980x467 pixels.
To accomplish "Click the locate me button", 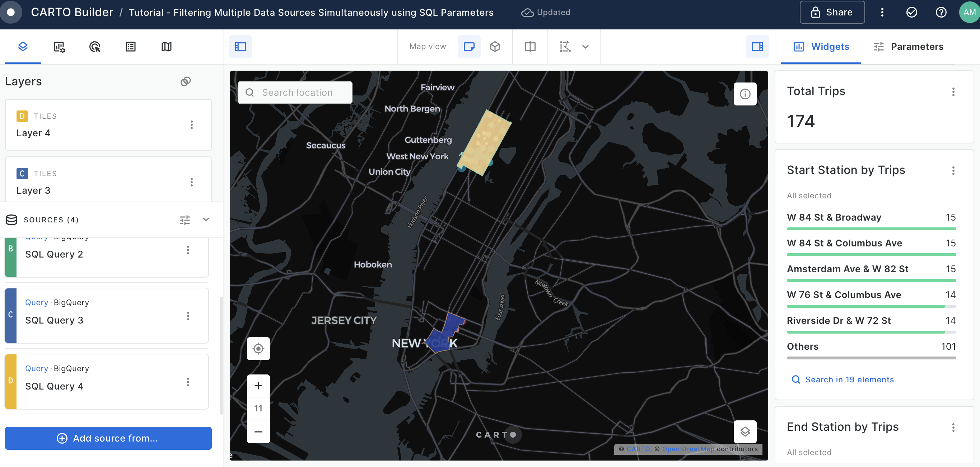I will pyautogui.click(x=258, y=348).
